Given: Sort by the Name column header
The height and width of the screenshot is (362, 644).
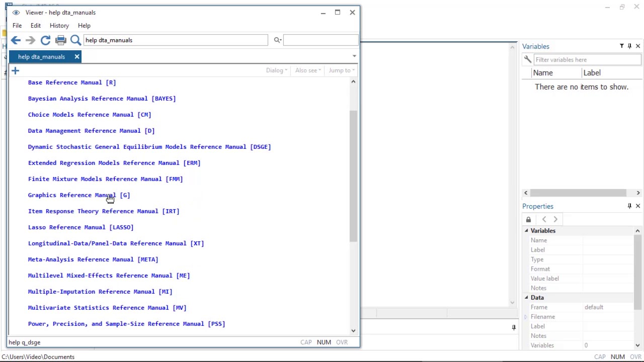Looking at the screenshot, I should [x=557, y=73].
